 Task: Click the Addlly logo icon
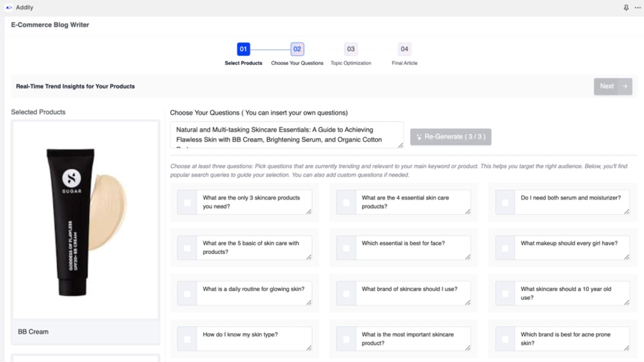pyautogui.click(x=9, y=8)
